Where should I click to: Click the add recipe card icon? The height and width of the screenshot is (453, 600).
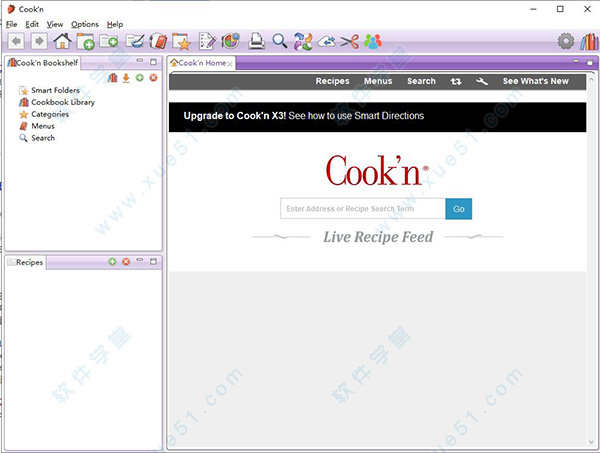click(109, 41)
